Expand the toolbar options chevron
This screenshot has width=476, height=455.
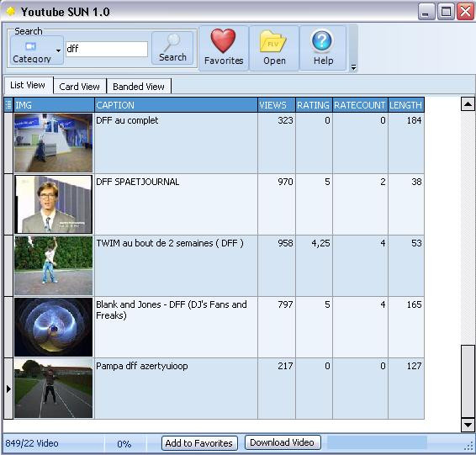pyautogui.click(x=353, y=67)
